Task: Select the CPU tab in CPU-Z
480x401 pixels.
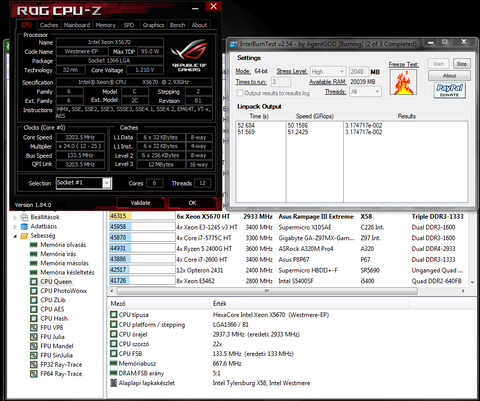Action: 26,25
